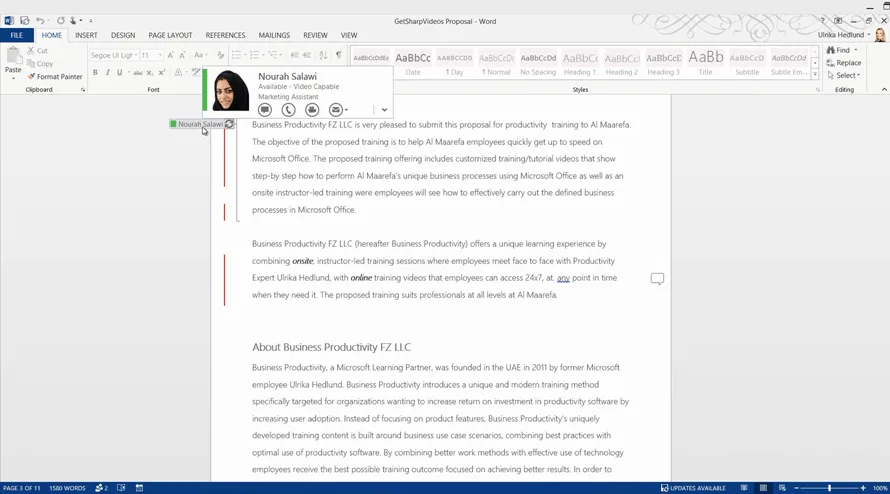The height and width of the screenshot is (494, 890).
Task: Call Nourah Salawi from contact card
Action: (288, 110)
